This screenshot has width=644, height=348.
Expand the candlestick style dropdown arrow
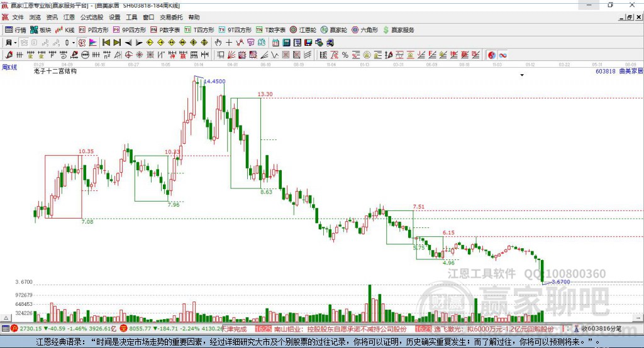coord(74,43)
